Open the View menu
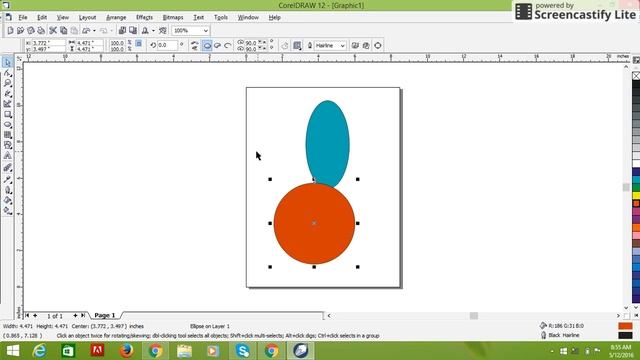 [x=62, y=18]
